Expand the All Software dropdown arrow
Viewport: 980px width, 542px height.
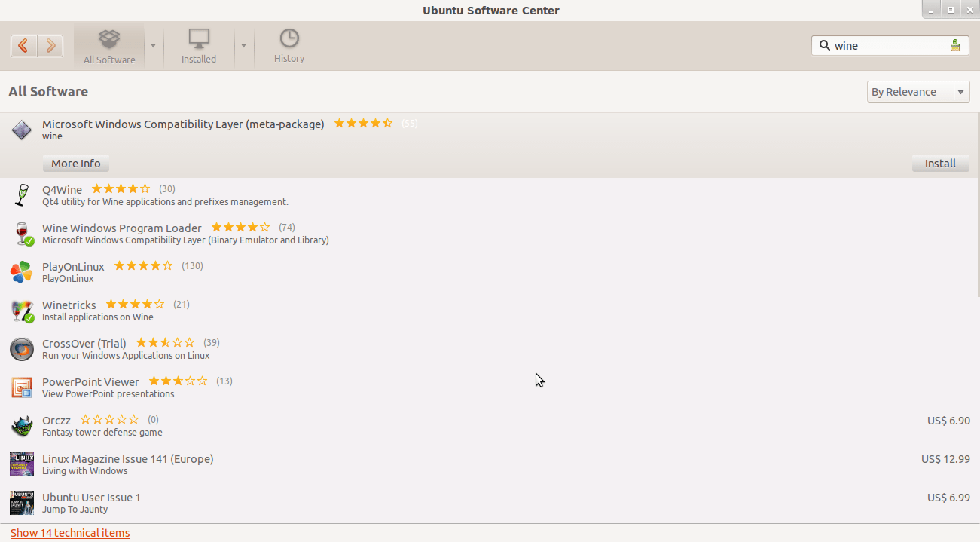point(154,46)
